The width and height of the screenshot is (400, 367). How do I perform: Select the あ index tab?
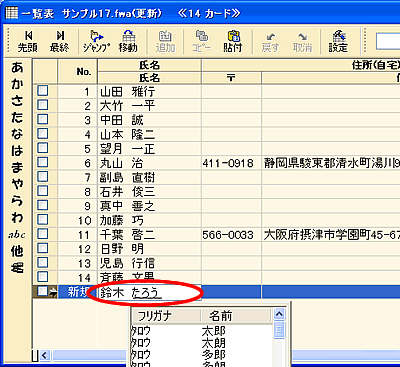17,68
